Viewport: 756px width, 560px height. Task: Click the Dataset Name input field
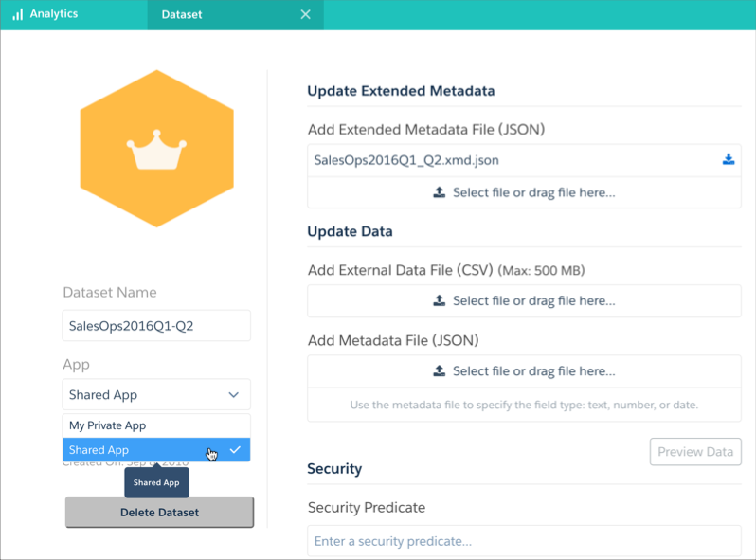(x=156, y=326)
